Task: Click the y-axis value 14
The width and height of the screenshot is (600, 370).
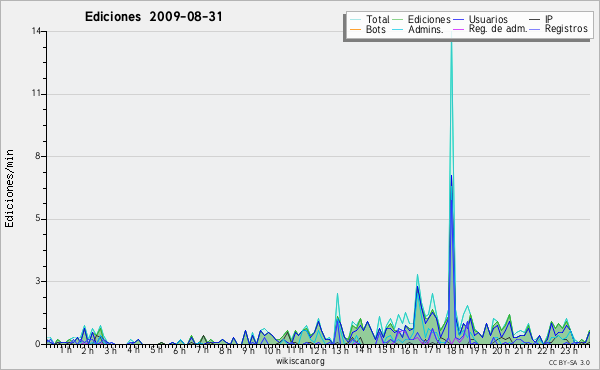Action: point(36,31)
